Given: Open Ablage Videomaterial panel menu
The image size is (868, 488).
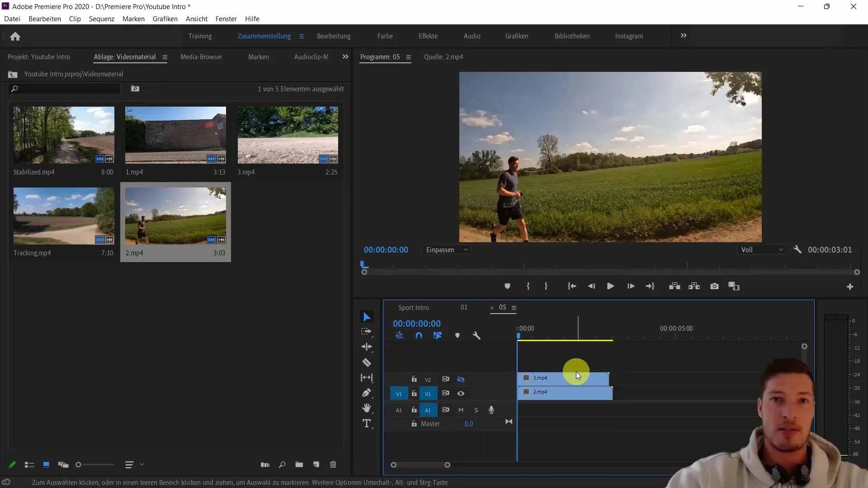Looking at the screenshot, I should [x=165, y=57].
